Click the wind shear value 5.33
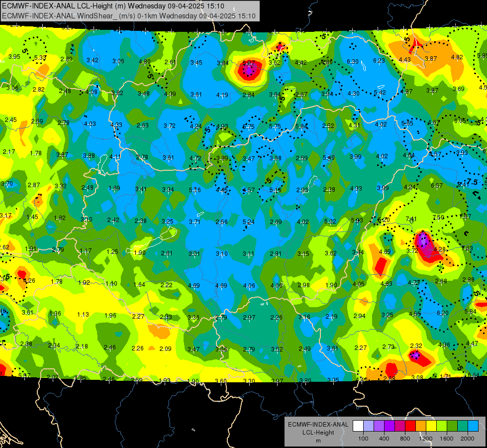Screen dimensions: 487x448 (40, 58)
